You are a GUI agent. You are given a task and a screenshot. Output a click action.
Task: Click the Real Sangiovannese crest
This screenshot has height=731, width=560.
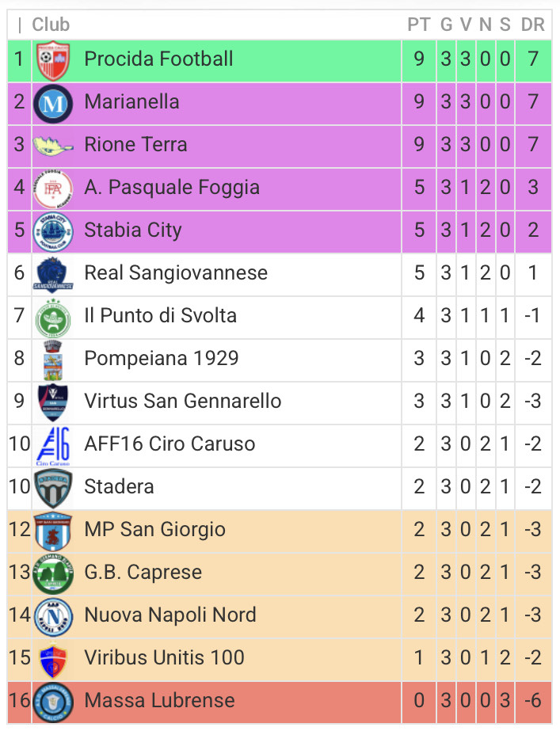tap(53, 274)
